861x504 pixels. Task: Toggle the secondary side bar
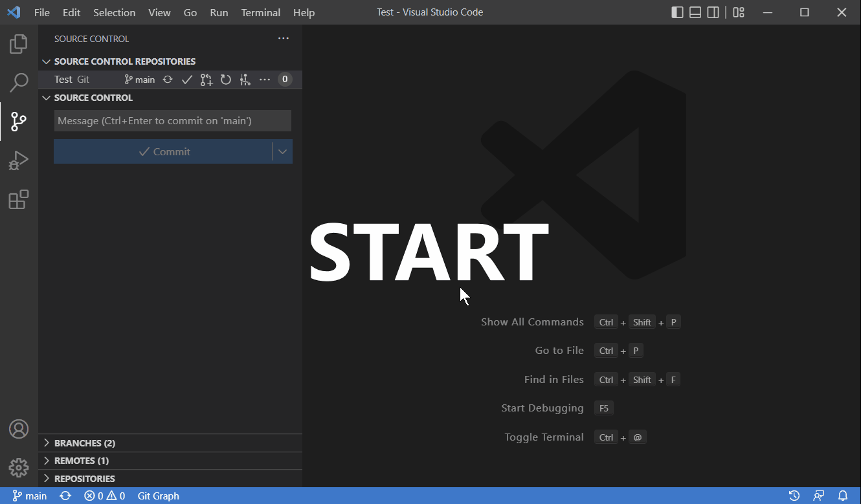tap(713, 12)
